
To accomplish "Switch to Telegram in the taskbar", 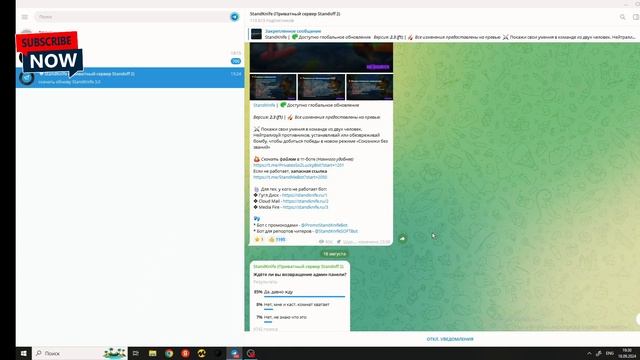I will [x=234, y=353].
